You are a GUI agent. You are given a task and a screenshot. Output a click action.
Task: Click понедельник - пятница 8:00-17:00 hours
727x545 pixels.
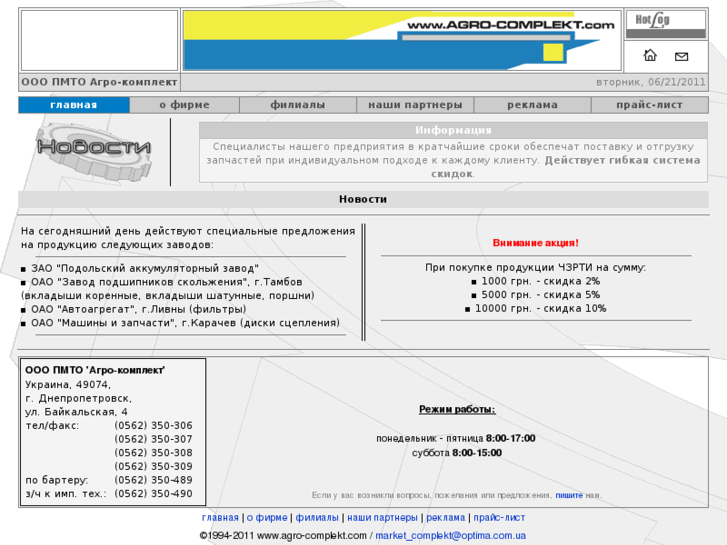click(x=456, y=438)
